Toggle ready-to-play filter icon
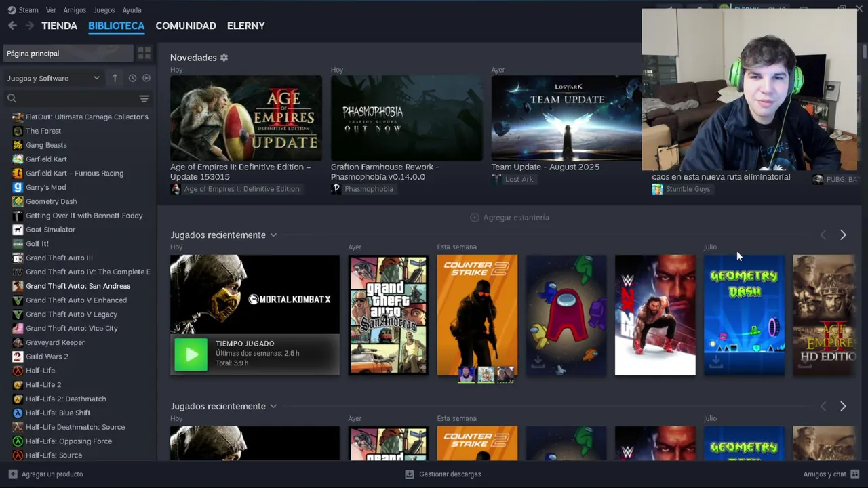Image resolution: width=868 pixels, height=488 pixels. pyautogui.click(x=146, y=78)
